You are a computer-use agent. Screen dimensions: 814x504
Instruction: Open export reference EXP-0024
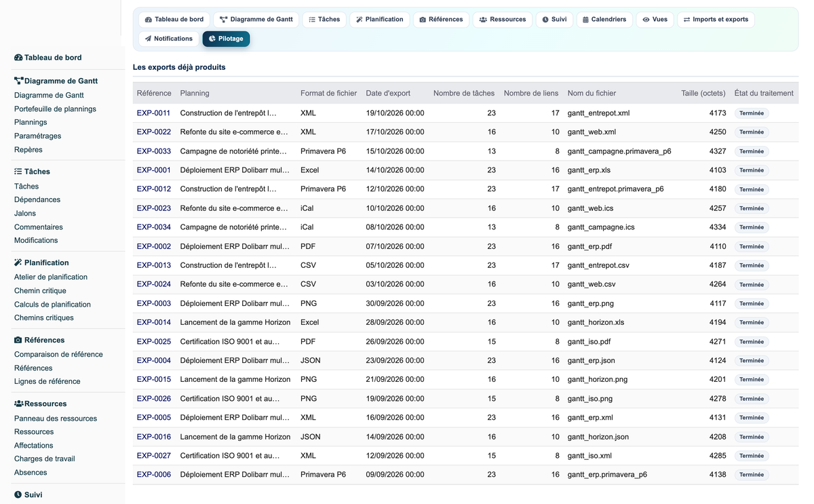153,284
